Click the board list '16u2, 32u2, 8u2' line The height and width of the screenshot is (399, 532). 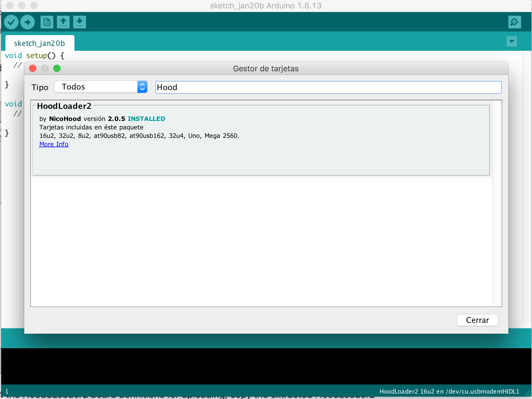click(139, 136)
